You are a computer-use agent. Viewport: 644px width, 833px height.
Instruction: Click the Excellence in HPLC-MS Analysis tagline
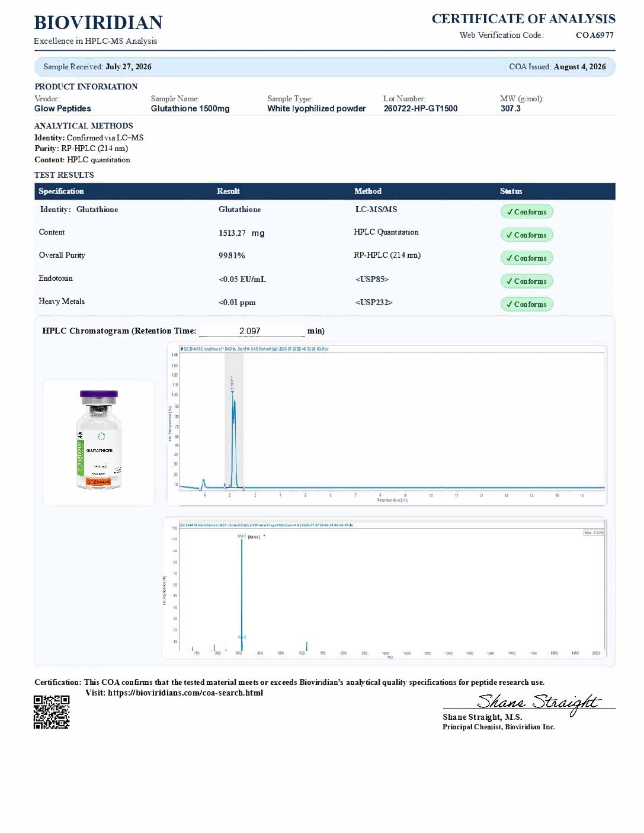click(x=95, y=41)
